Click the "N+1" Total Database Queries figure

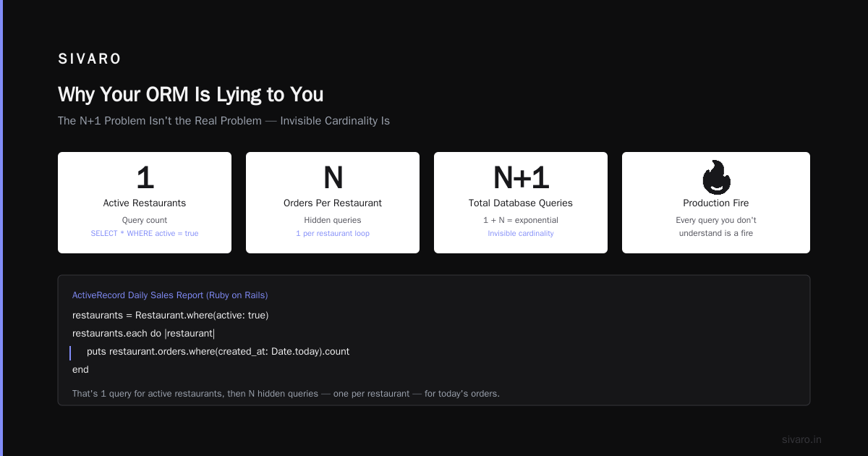pos(521,178)
